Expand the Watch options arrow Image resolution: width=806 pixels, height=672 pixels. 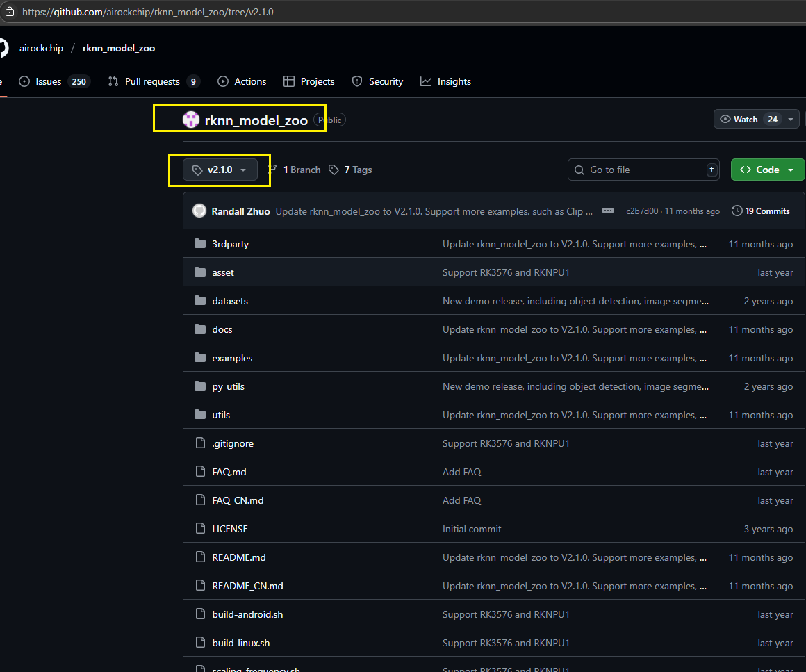791,120
